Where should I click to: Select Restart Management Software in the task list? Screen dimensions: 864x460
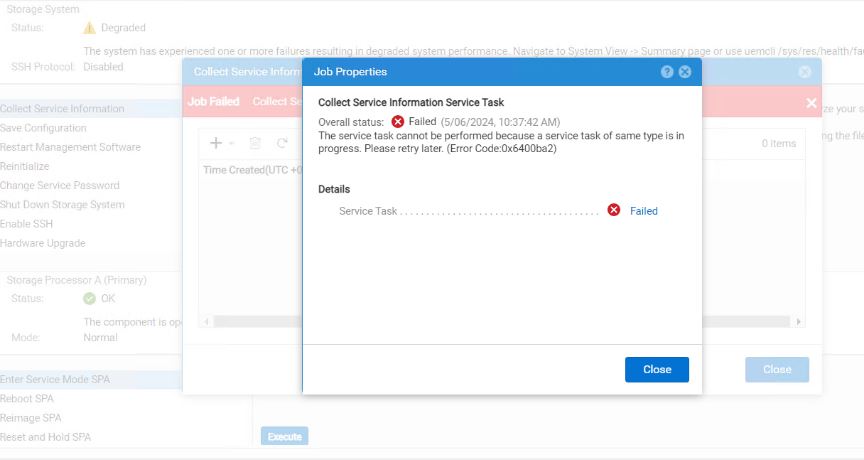tap(70, 147)
